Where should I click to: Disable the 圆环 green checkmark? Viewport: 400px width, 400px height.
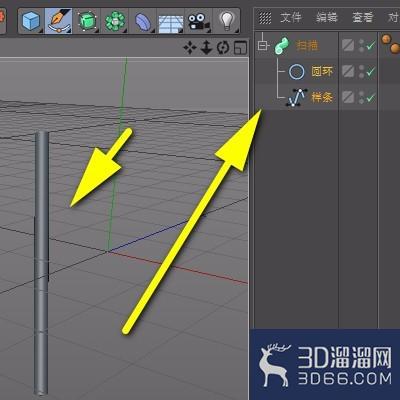(371, 71)
